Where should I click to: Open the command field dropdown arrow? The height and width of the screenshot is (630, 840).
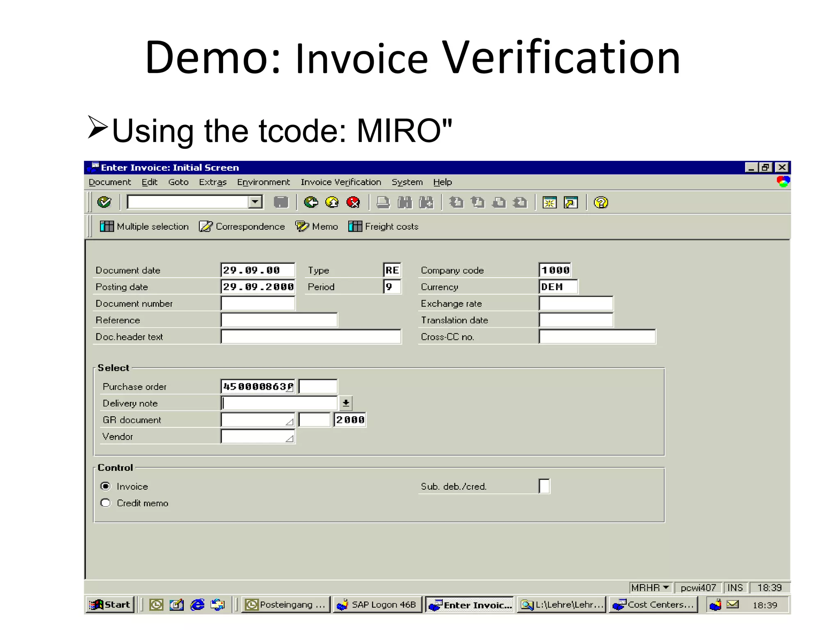(x=256, y=202)
